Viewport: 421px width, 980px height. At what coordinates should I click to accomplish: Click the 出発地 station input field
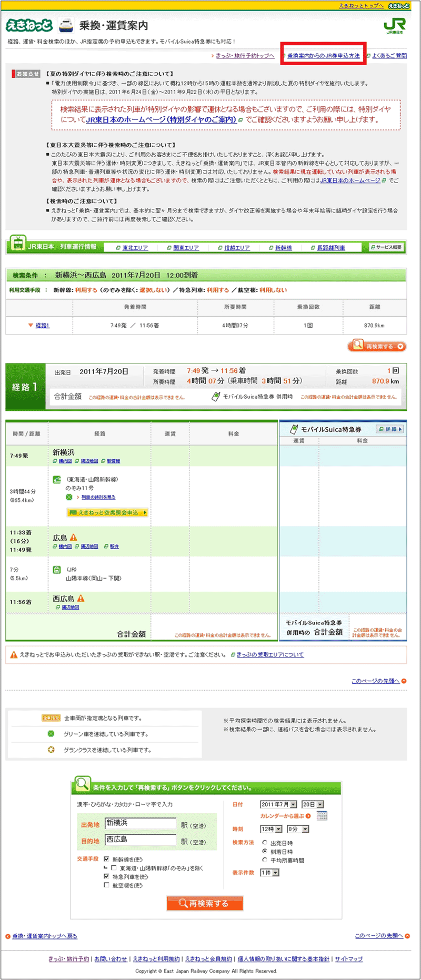coord(141,823)
